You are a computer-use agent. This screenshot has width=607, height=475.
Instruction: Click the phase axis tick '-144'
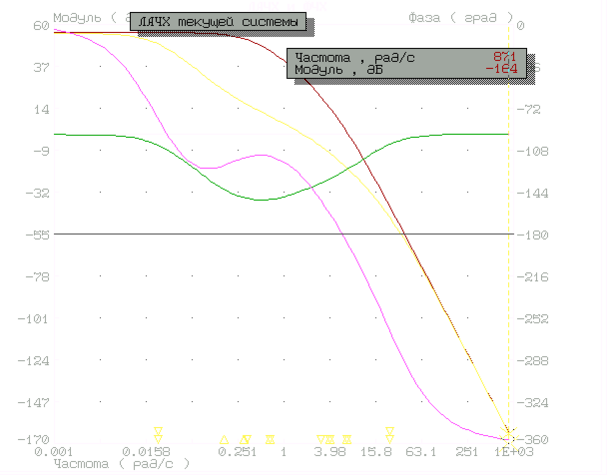533,193
